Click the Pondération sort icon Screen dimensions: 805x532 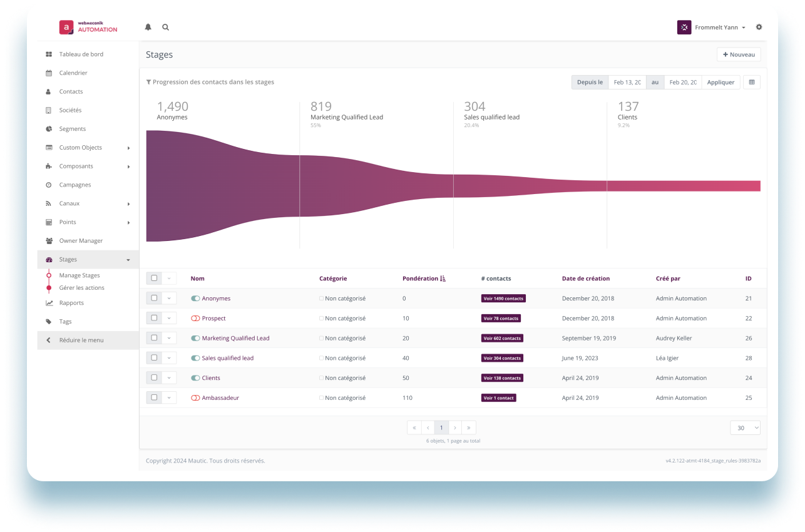point(443,279)
